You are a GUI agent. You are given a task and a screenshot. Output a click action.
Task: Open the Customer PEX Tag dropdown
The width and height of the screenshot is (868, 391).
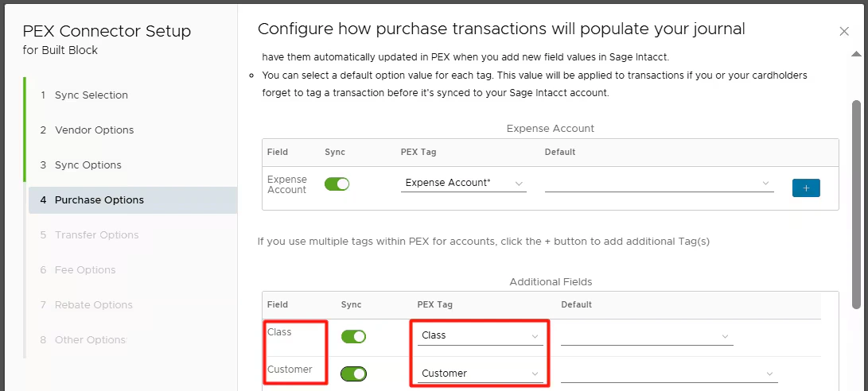(480, 374)
